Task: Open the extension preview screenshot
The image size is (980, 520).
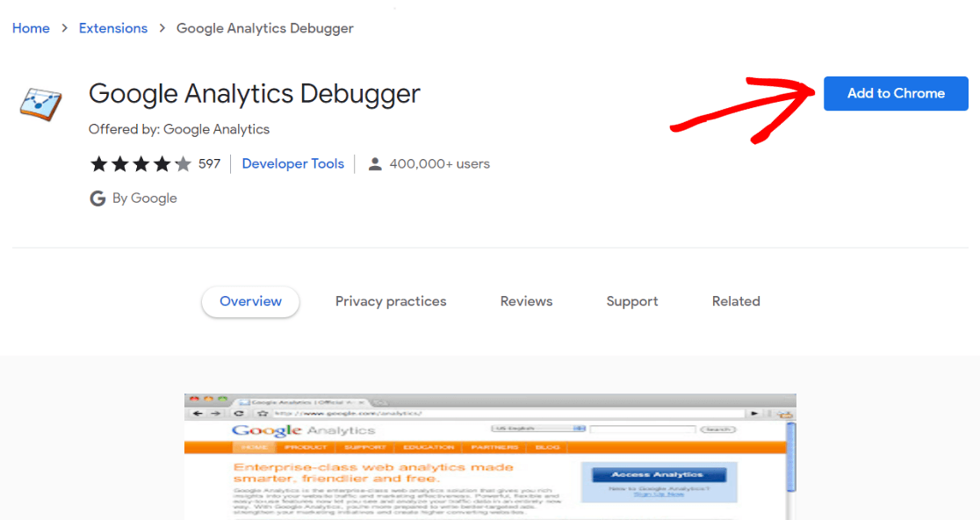Action: [x=490, y=456]
